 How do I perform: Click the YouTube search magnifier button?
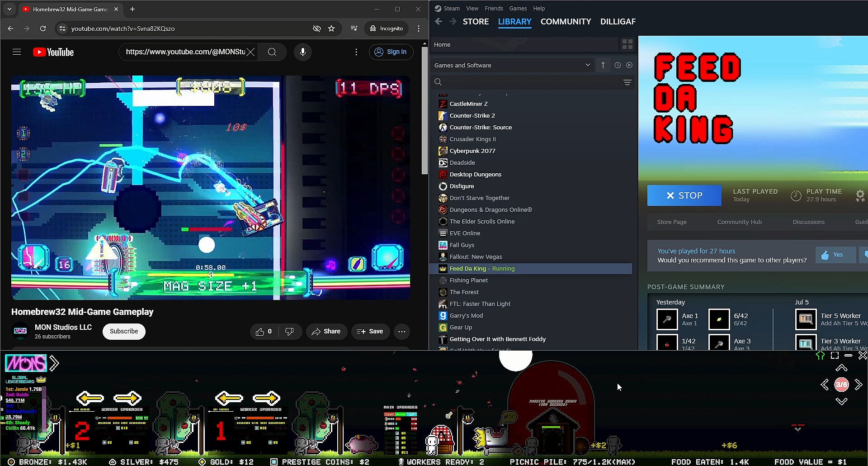click(x=272, y=52)
